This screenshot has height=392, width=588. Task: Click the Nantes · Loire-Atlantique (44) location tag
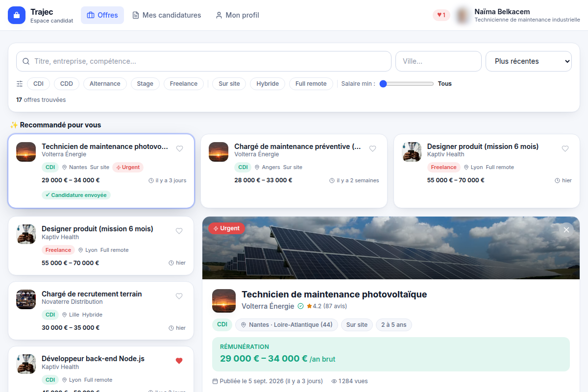click(x=286, y=325)
